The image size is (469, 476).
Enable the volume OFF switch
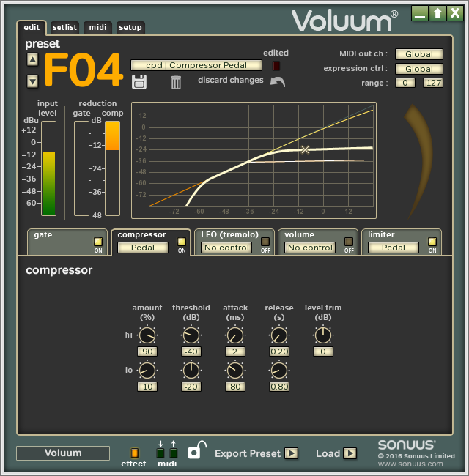pyautogui.click(x=349, y=242)
